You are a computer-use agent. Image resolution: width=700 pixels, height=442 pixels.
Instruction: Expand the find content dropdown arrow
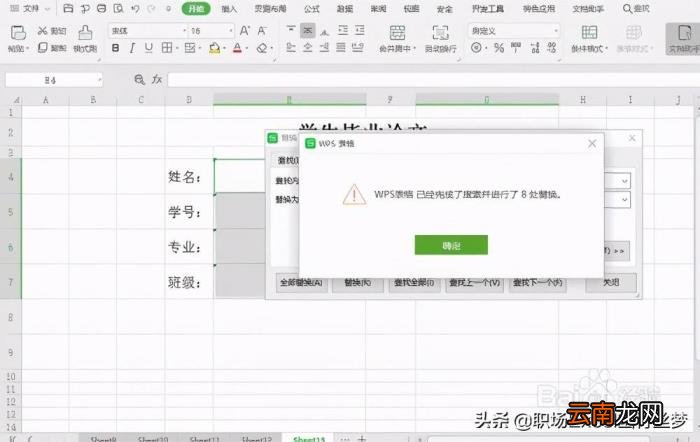pos(625,181)
